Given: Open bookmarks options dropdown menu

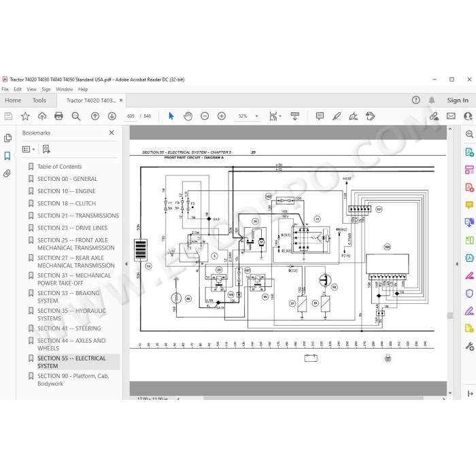Looking at the screenshot, I should (x=29, y=150).
